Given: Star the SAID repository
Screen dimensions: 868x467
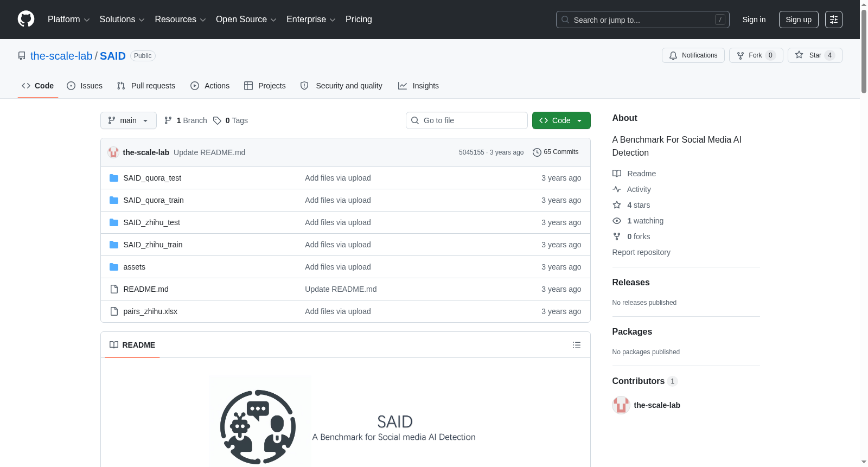Looking at the screenshot, I should tap(815, 55).
